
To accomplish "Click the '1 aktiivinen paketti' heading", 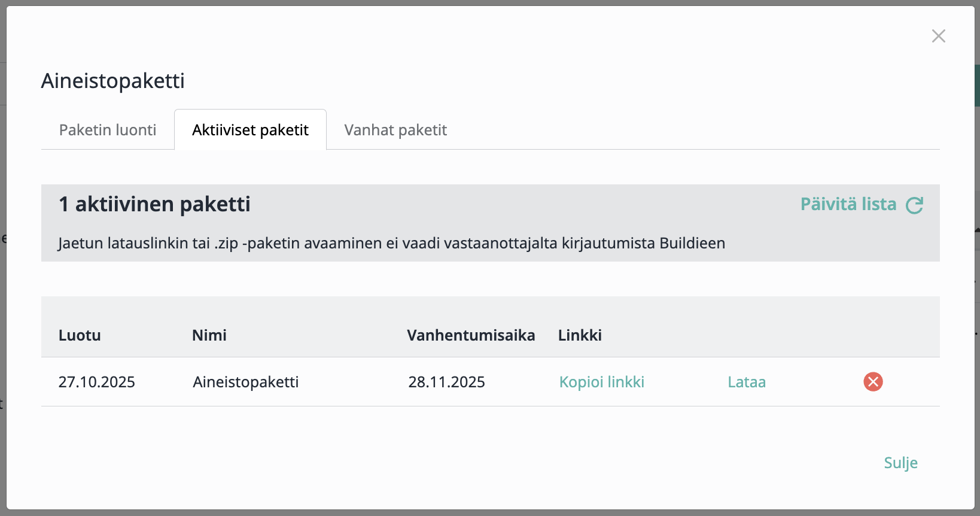I will pos(154,204).
